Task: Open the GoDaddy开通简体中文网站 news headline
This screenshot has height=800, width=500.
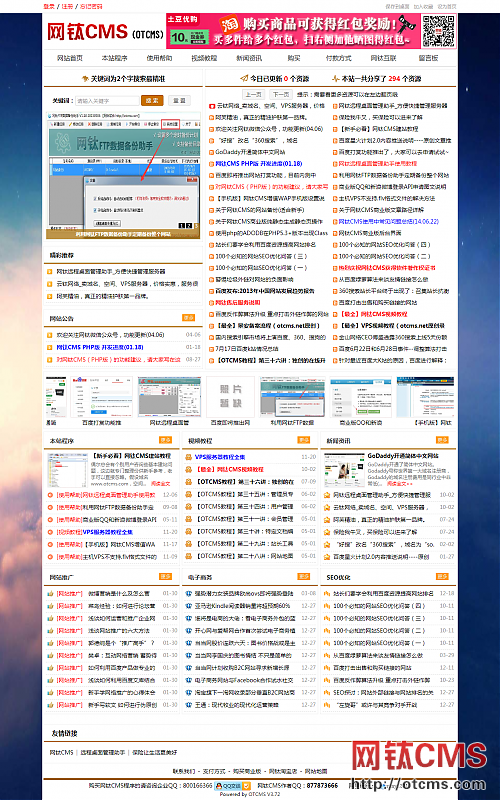Action: [403, 456]
